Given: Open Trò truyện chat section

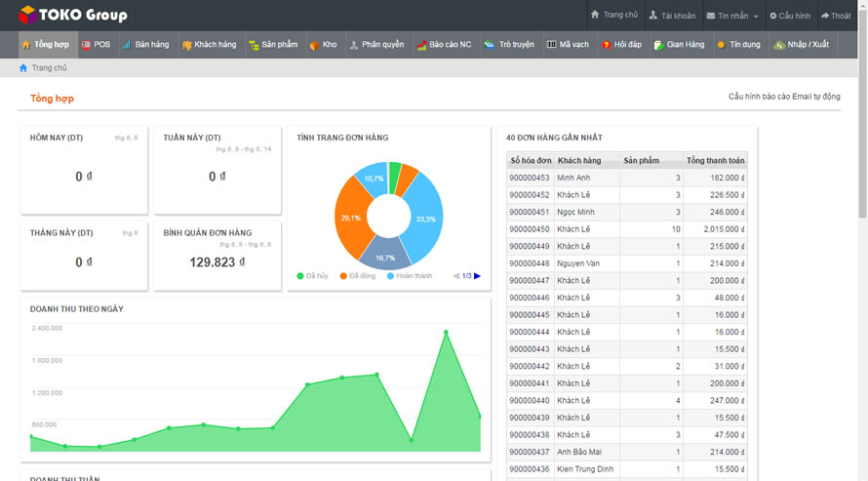Looking at the screenshot, I should 509,45.
